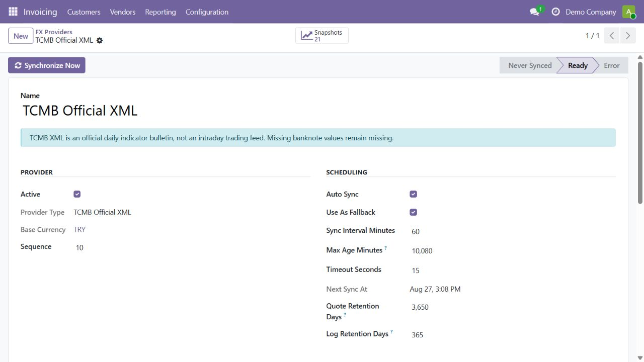644x362 pixels.
Task: Toggle the Auto Sync checkbox
Action: pyautogui.click(x=413, y=194)
